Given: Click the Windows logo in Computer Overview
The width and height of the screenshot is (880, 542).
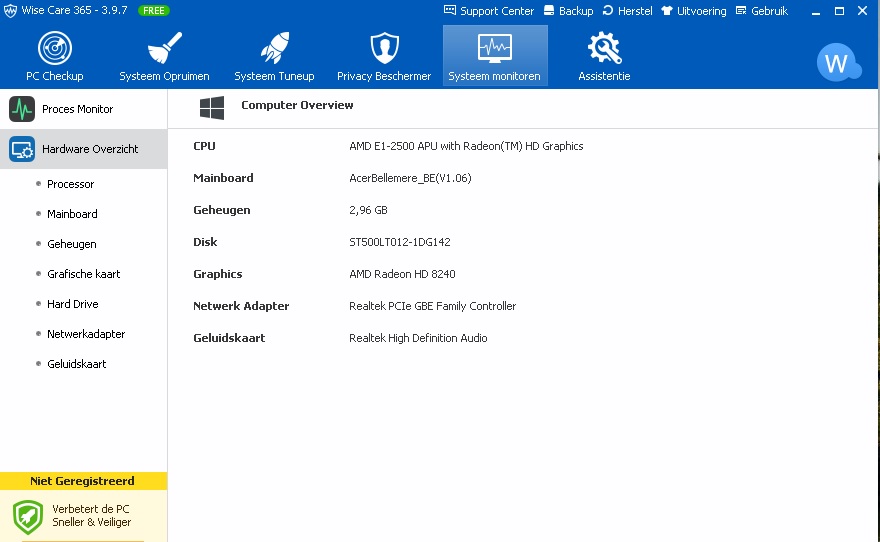Looking at the screenshot, I should point(212,108).
